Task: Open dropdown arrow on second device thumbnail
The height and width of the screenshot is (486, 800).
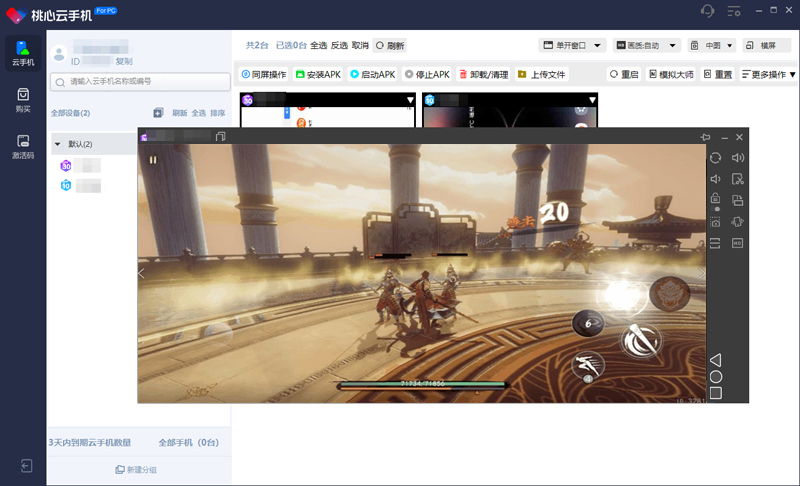Action: [592, 100]
